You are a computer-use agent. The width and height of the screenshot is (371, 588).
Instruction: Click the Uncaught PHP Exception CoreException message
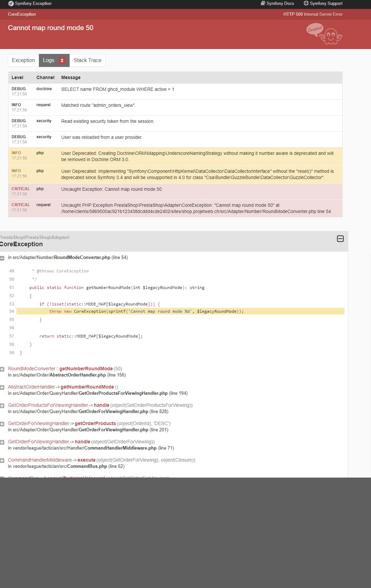(x=196, y=208)
